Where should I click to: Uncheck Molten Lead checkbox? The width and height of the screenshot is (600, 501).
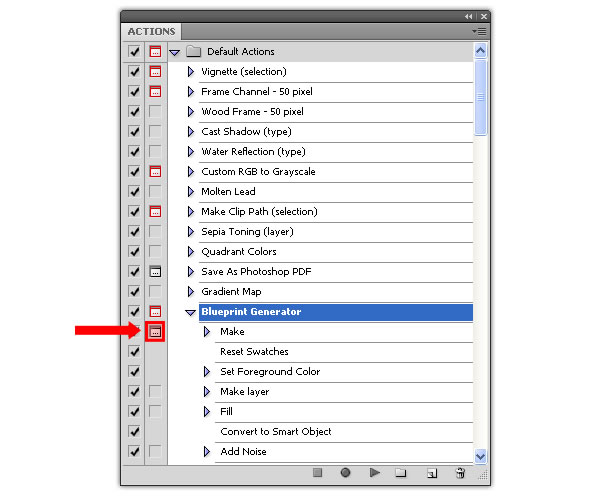pos(134,191)
